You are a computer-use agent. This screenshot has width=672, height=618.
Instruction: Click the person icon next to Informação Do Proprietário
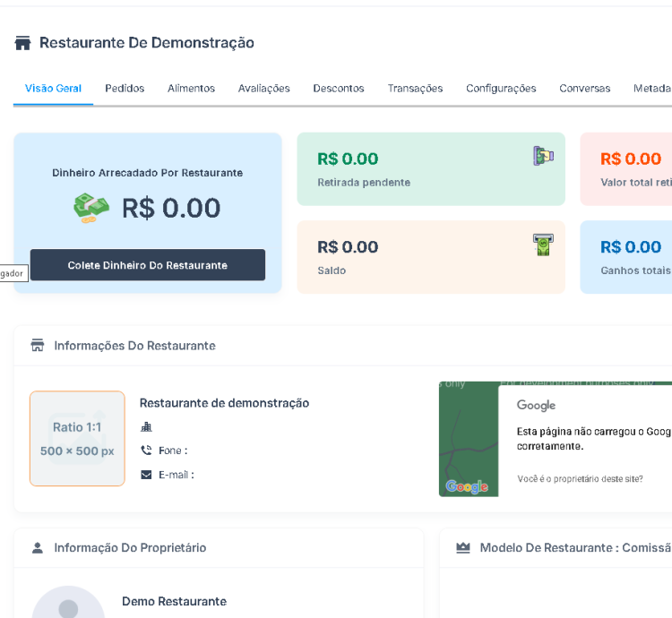[x=38, y=547]
